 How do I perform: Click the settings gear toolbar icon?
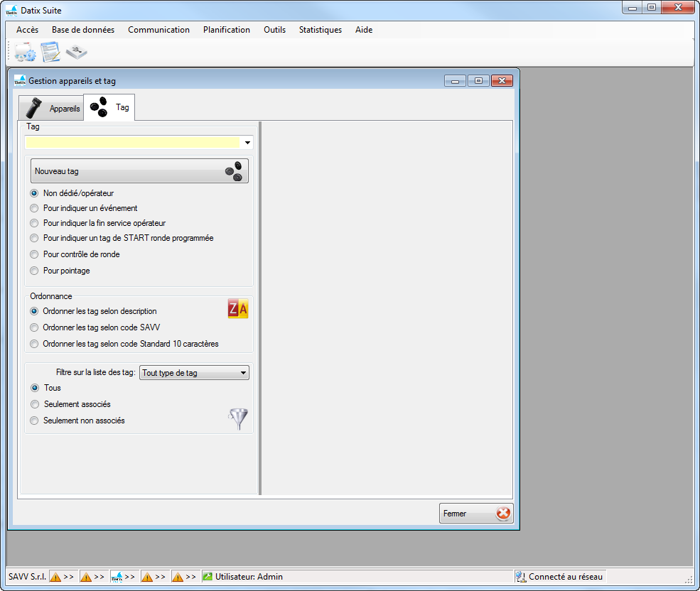coord(25,52)
